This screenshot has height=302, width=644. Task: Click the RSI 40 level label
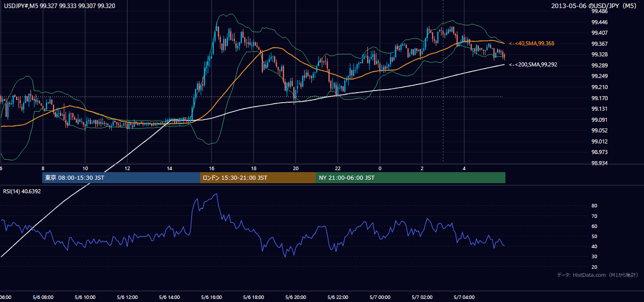tap(594, 246)
